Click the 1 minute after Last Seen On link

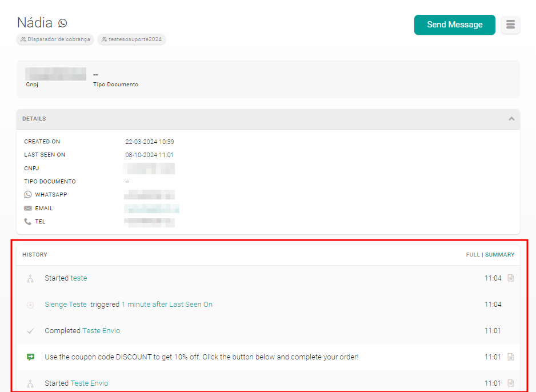click(x=167, y=305)
